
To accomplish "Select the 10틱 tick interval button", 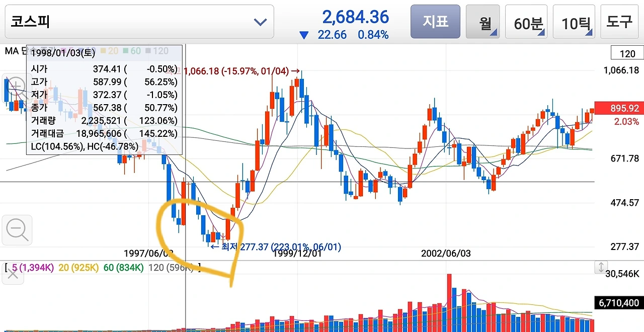I will tap(574, 22).
